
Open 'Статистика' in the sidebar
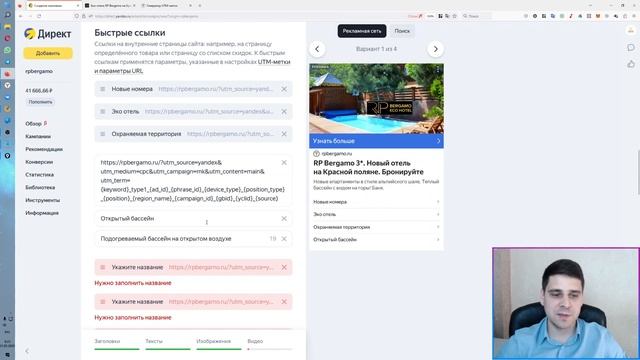click(40, 175)
